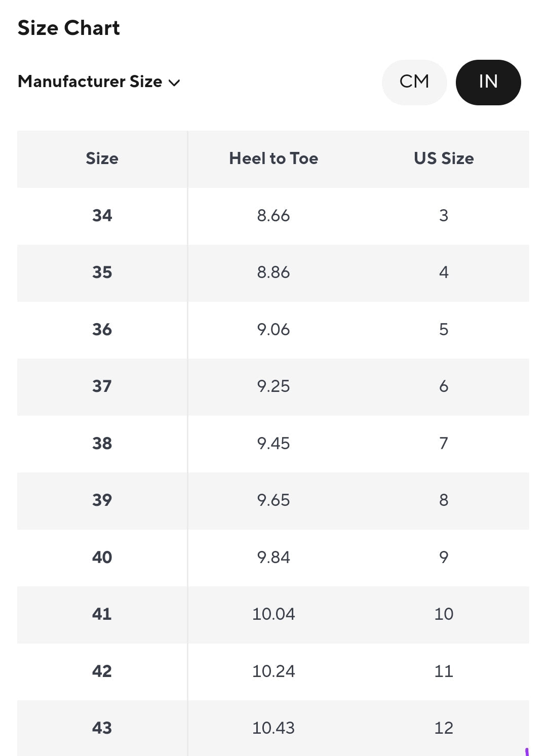
Task: Click the chevron next to Manufacturer Size
Action: click(174, 83)
